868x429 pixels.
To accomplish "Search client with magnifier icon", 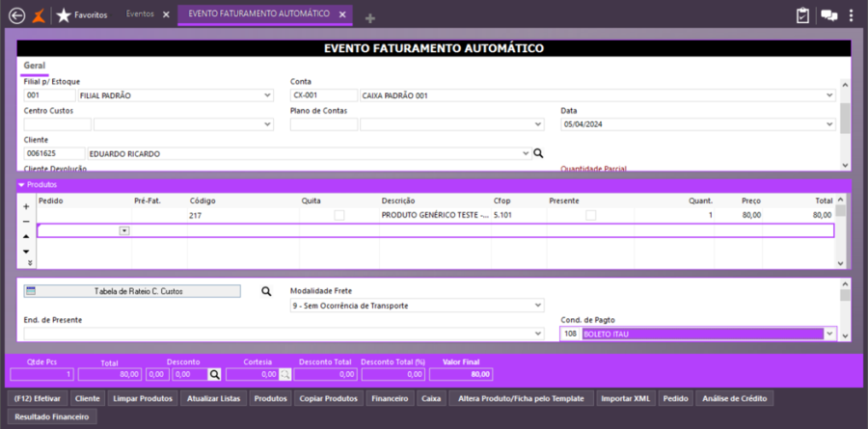I will [x=538, y=153].
